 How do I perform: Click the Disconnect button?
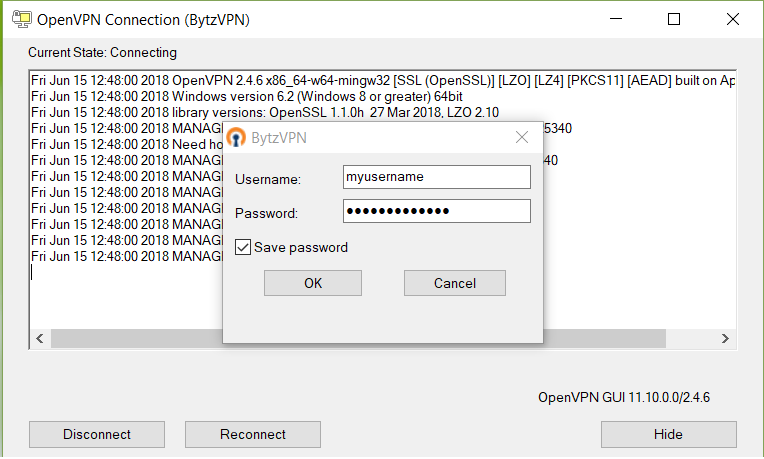pyautogui.click(x=97, y=434)
